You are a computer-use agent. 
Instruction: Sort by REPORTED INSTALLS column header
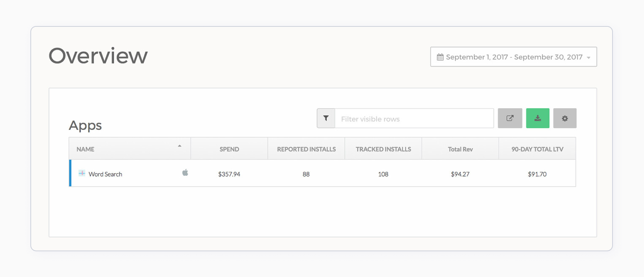(306, 149)
